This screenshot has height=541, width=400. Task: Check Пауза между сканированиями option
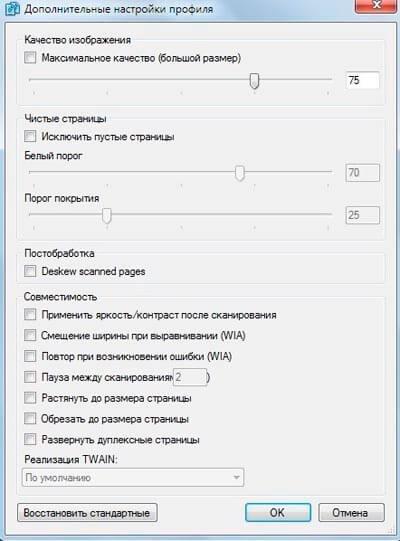(x=30, y=377)
